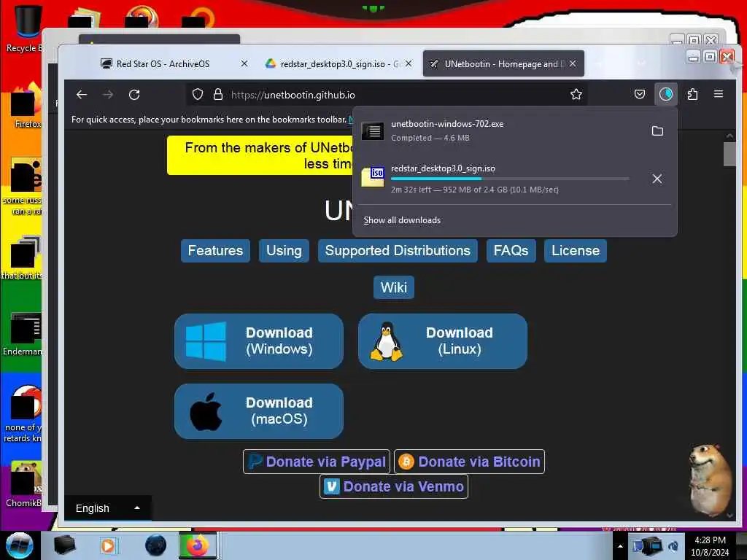This screenshot has width=747, height=560.
Task: Click the URL address bar
Action: point(386,95)
